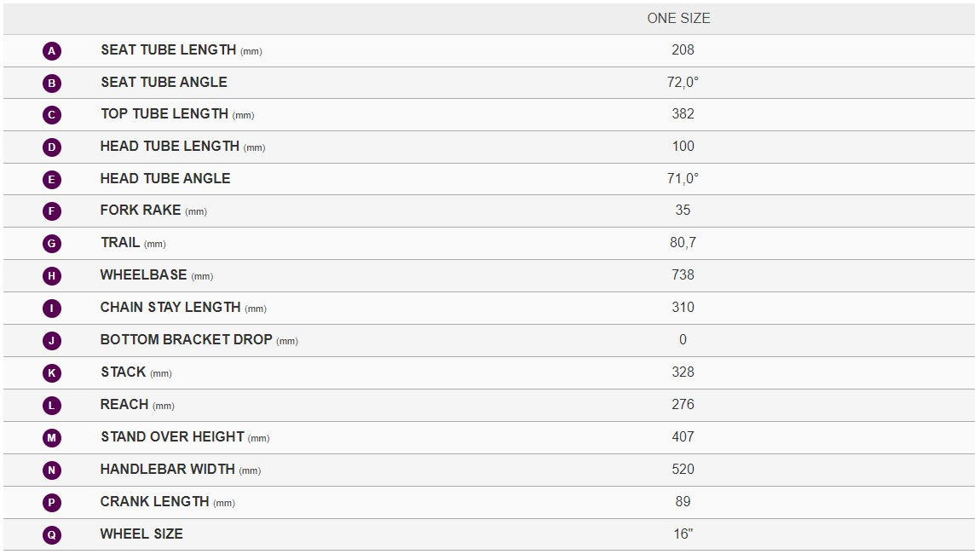Select the C marker beside Top Tube Length

pos(52,115)
